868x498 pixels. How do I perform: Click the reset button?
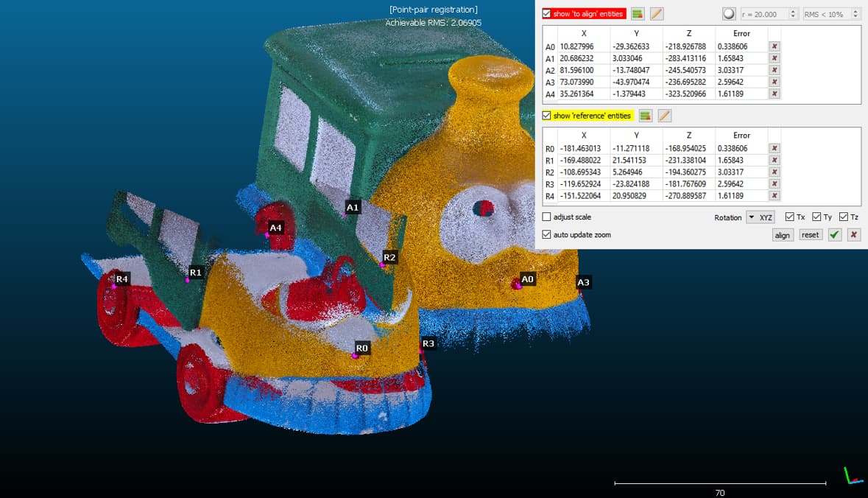pyautogui.click(x=810, y=235)
